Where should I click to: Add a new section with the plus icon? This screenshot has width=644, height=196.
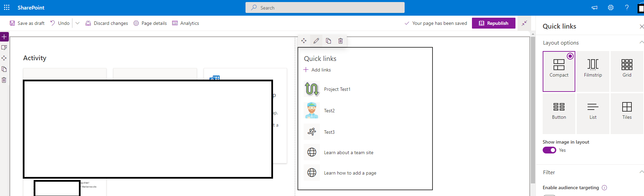[x=4, y=37]
